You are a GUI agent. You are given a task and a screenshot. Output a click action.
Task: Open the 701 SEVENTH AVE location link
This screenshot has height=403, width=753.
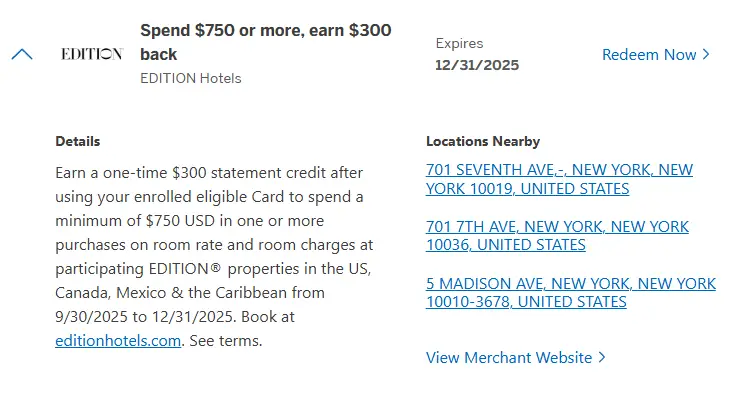(559, 179)
